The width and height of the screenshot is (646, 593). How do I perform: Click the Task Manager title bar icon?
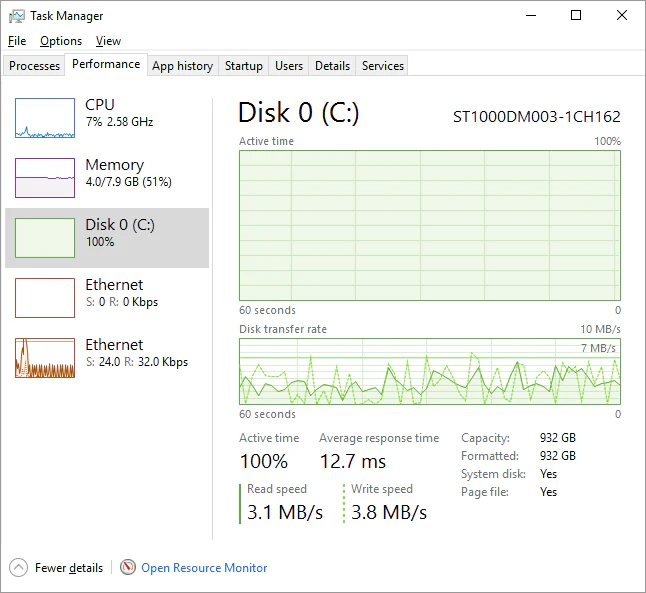[17, 16]
